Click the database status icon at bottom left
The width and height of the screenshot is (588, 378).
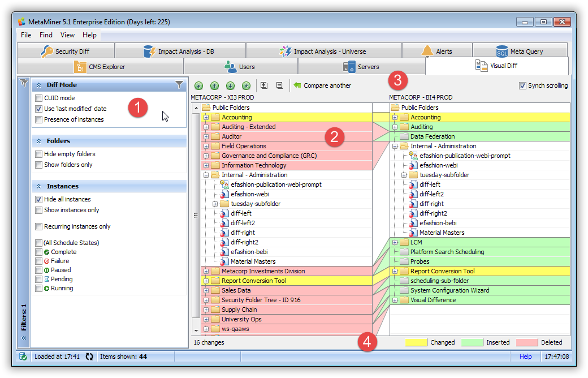23,356
